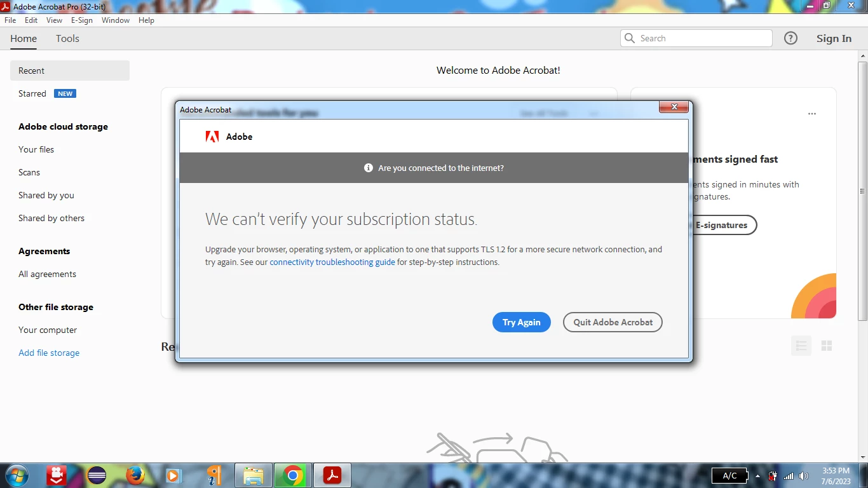
Task: Open the media player taskbar icon
Action: tap(173, 475)
